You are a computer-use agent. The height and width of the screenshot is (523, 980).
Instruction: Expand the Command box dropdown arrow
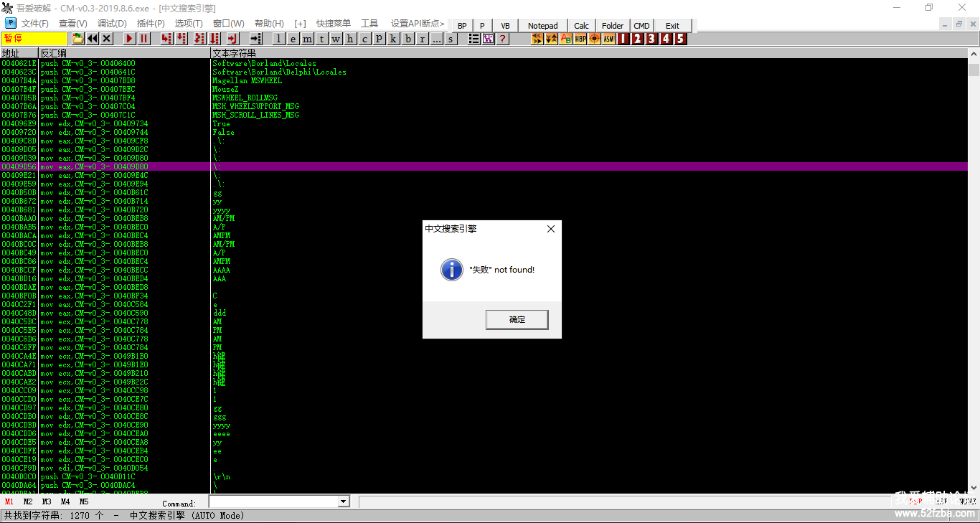coord(343,502)
